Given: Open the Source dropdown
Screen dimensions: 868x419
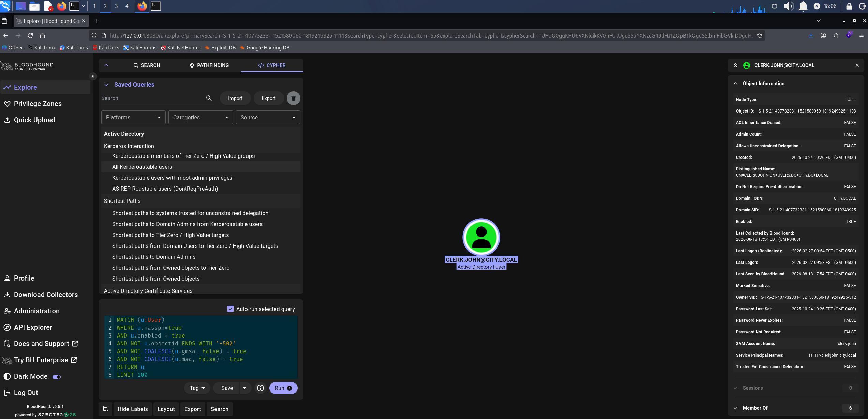Looking at the screenshot, I should pos(268,117).
